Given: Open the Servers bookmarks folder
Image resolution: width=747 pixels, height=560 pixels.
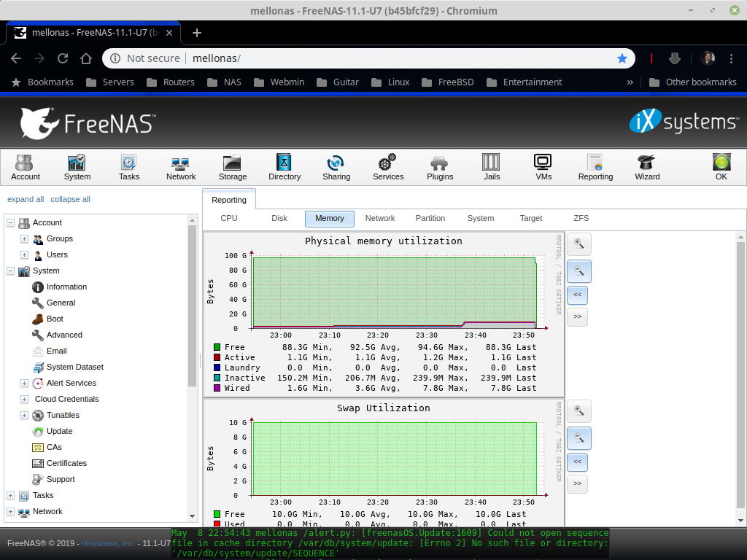Looking at the screenshot, I should 110,82.
